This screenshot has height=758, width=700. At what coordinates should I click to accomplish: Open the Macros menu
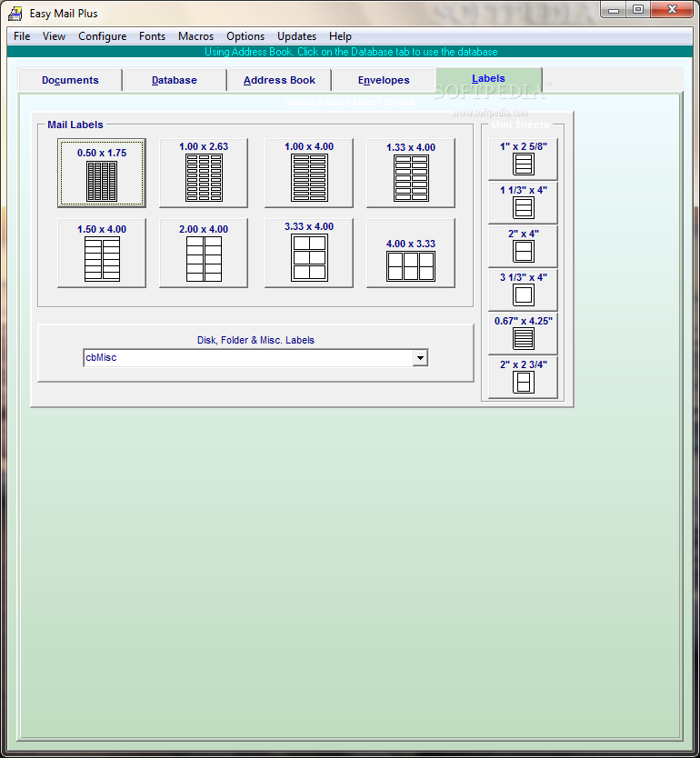coord(195,36)
